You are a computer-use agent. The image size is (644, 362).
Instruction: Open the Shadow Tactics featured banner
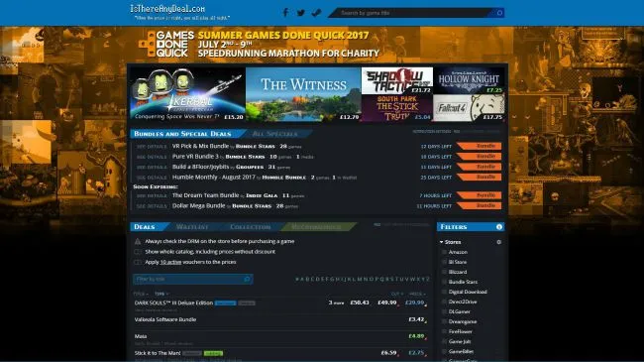[396, 80]
